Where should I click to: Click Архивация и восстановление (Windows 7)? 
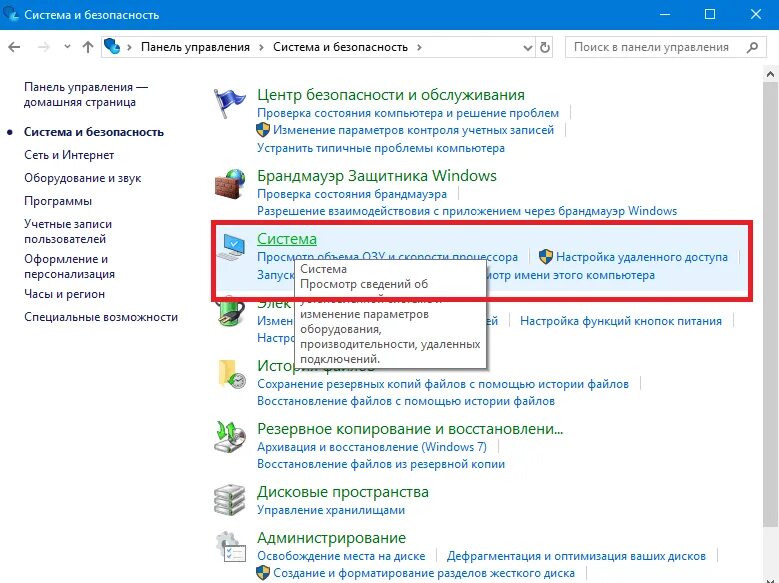[372, 447]
